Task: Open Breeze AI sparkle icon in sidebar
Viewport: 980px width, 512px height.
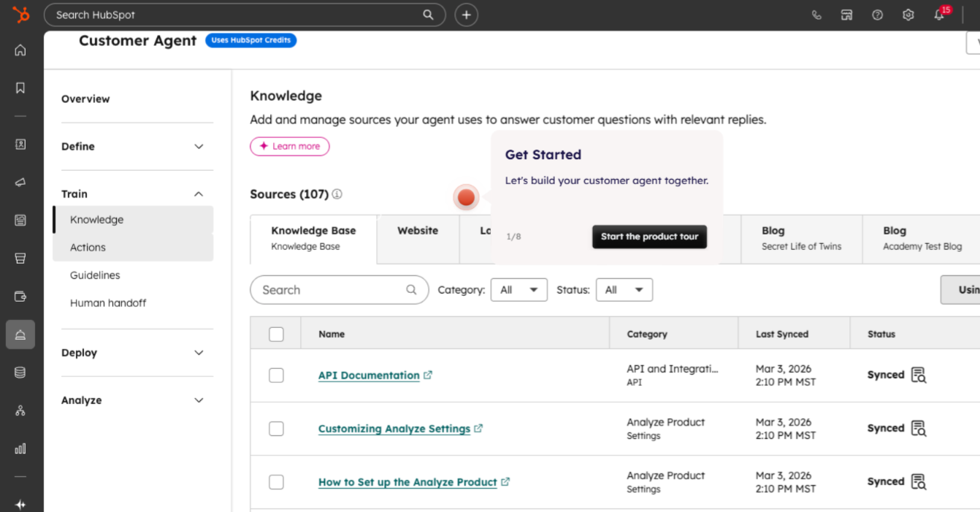Action: pyautogui.click(x=20, y=505)
